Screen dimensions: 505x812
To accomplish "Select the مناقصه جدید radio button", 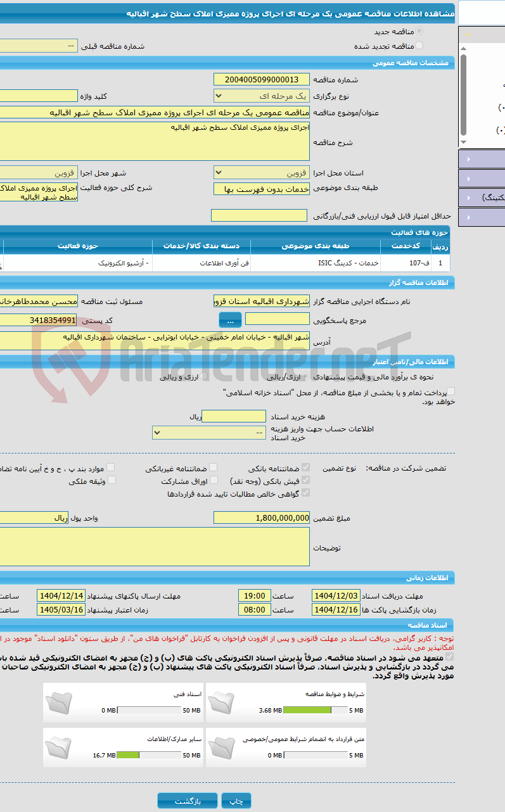I will (419, 31).
